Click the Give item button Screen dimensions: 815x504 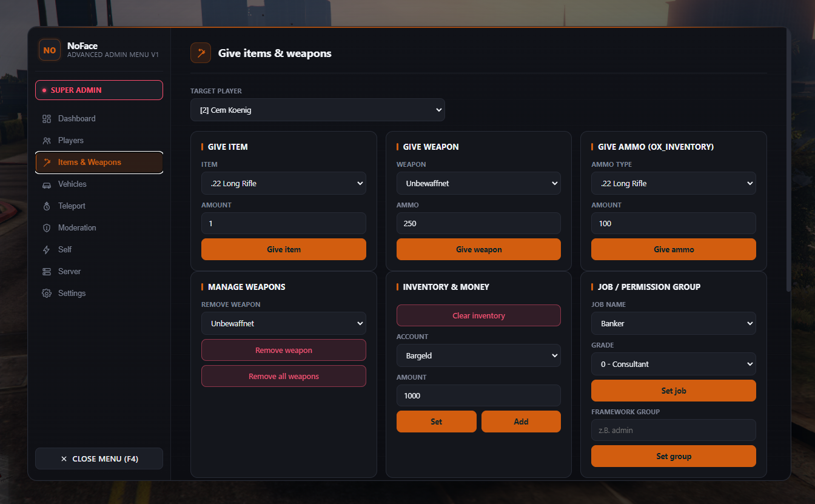(x=284, y=249)
